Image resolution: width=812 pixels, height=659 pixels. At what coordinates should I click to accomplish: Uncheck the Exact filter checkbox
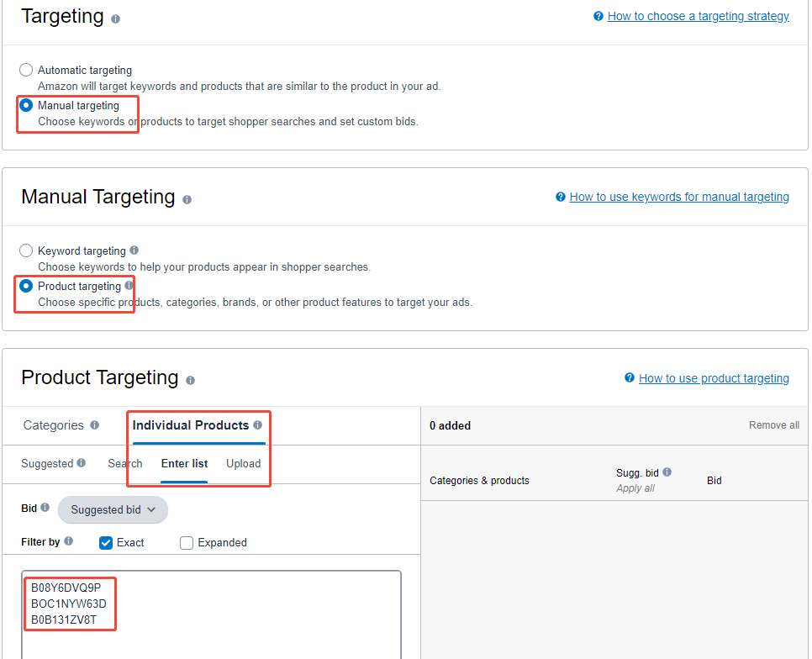106,542
